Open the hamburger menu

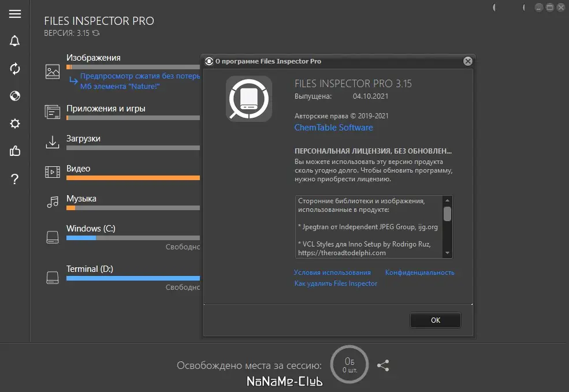(x=15, y=14)
